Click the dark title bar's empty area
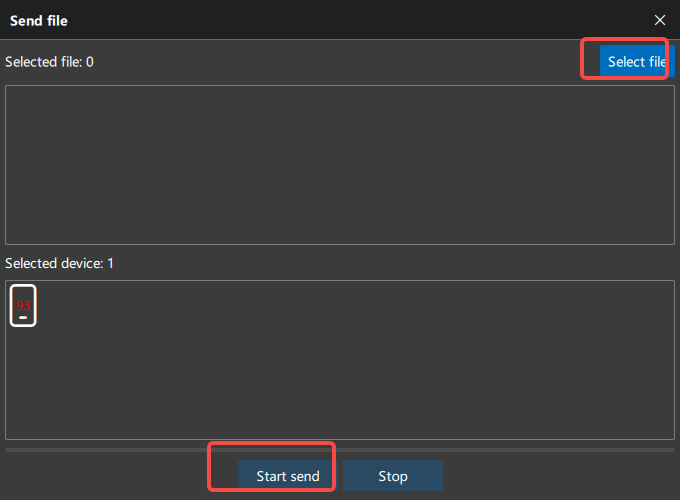The height and width of the screenshot is (500, 680). click(x=347, y=20)
